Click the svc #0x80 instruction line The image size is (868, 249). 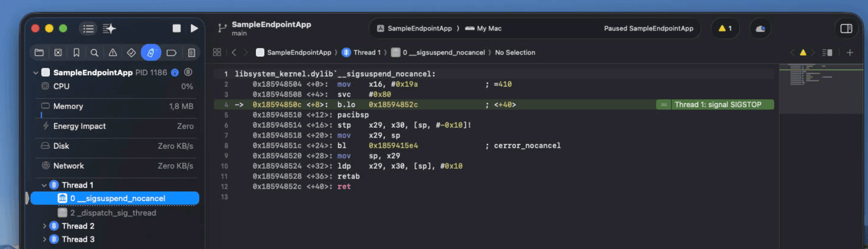coord(322,95)
